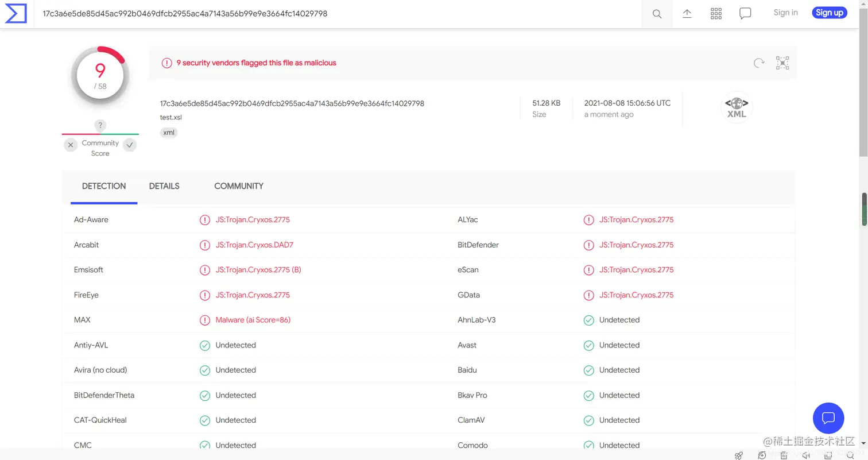Screen dimensions: 868x460
Task: Click the zoom magnifier in bottom bar
Action: click(x=850, y=455)
